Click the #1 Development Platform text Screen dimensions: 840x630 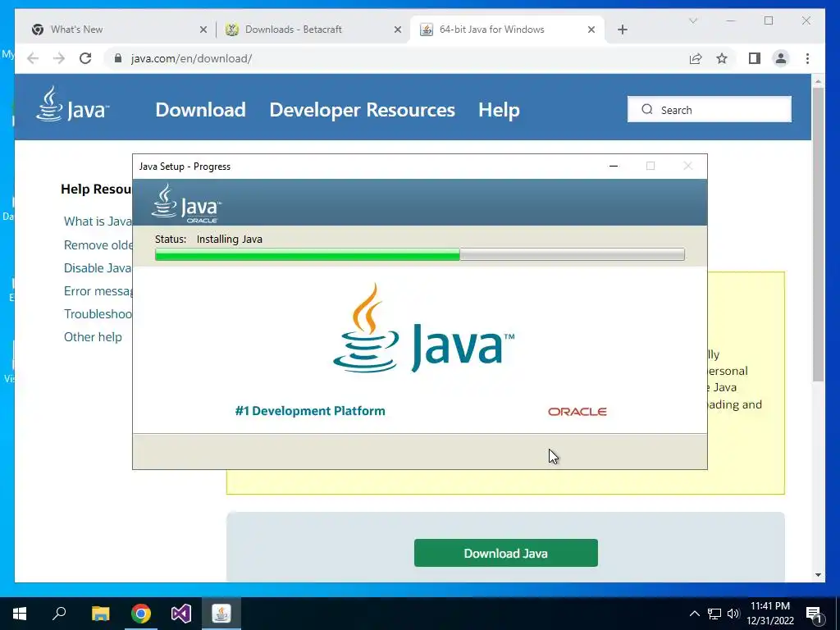coord(310,411)
